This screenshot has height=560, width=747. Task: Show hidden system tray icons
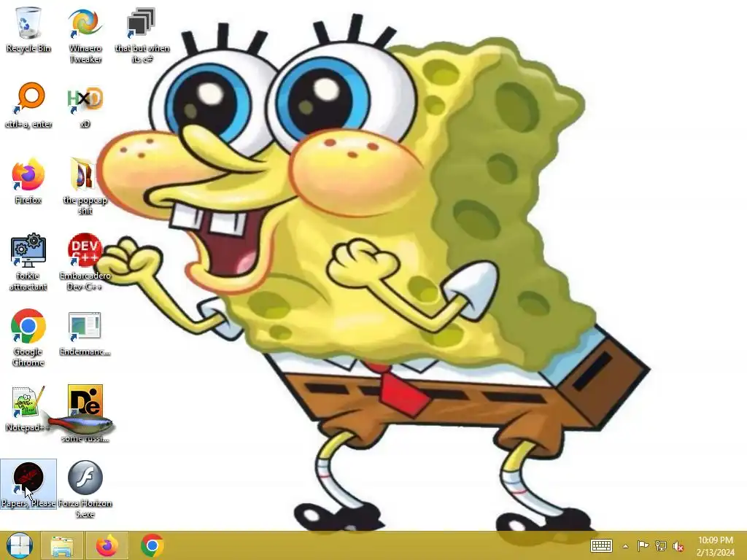coord(625,546)
